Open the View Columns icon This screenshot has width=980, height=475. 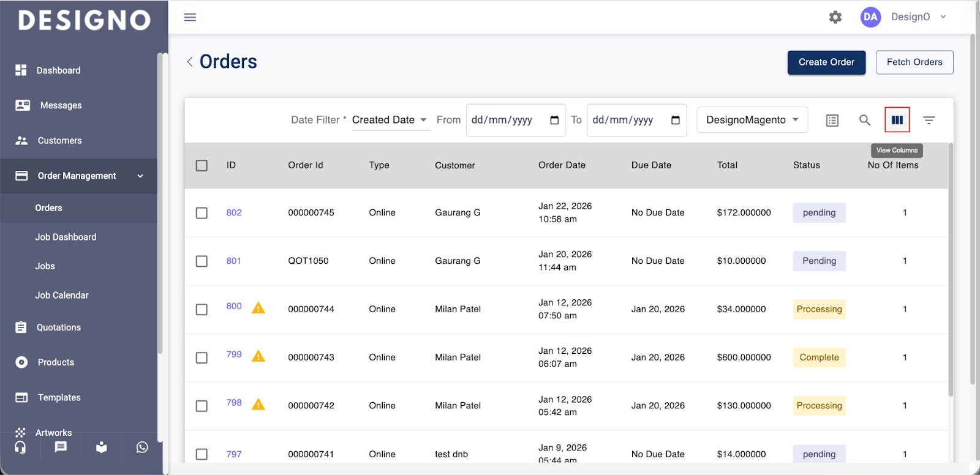tap(897, 120)
